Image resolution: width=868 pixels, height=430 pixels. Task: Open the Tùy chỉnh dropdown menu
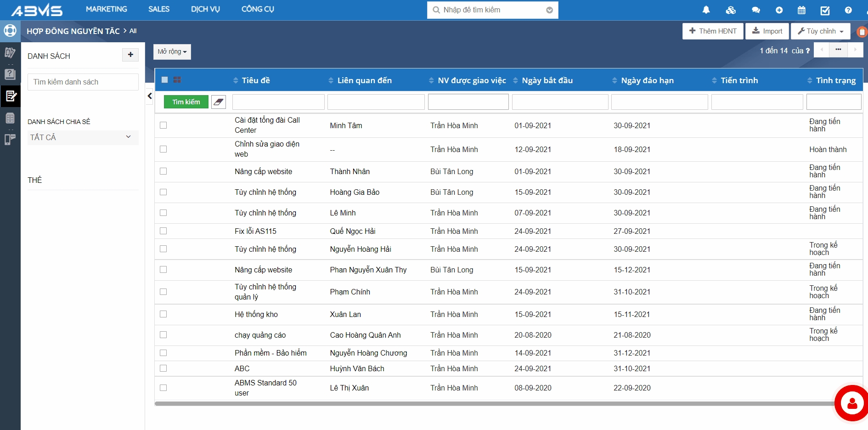pyautogui.click(x=820, y=31)
